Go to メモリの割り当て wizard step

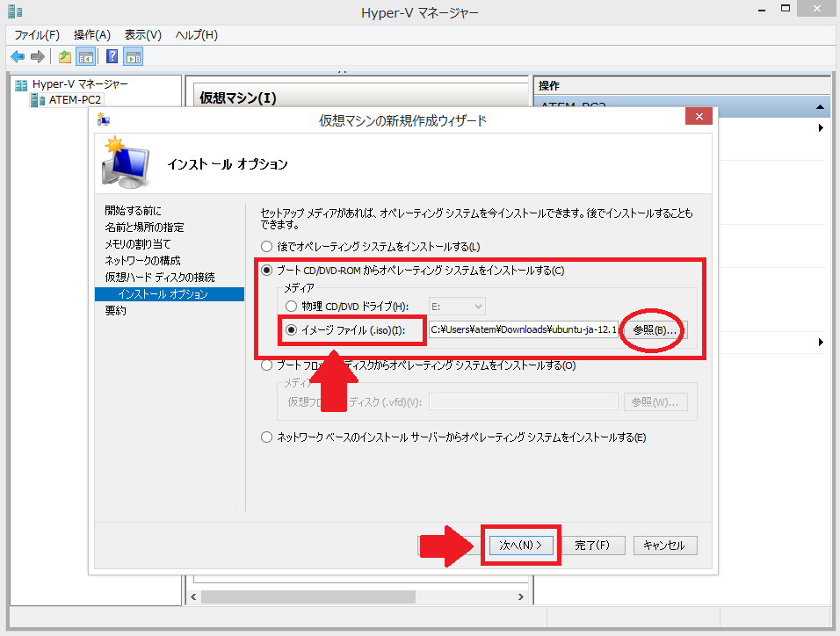(138, 244)
